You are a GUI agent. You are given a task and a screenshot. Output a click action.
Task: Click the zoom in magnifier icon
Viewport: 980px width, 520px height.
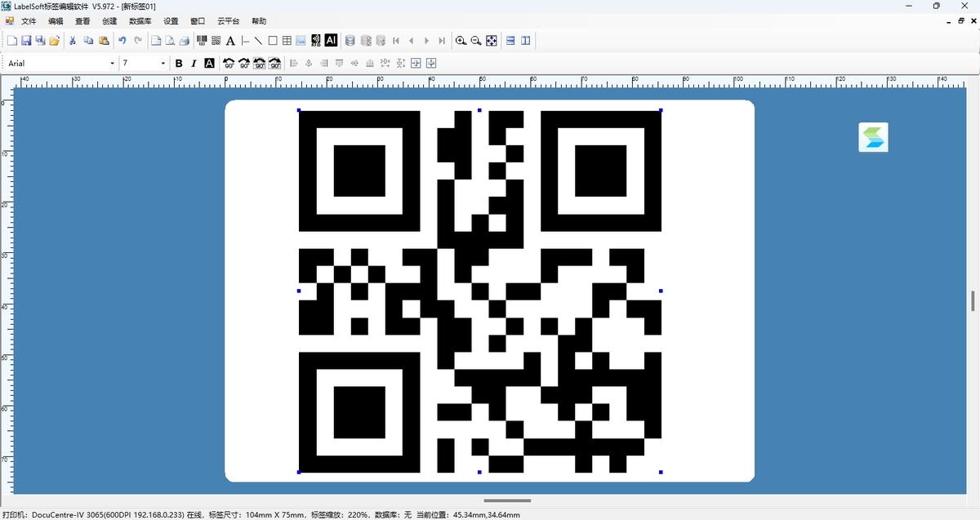click(461, 41)
